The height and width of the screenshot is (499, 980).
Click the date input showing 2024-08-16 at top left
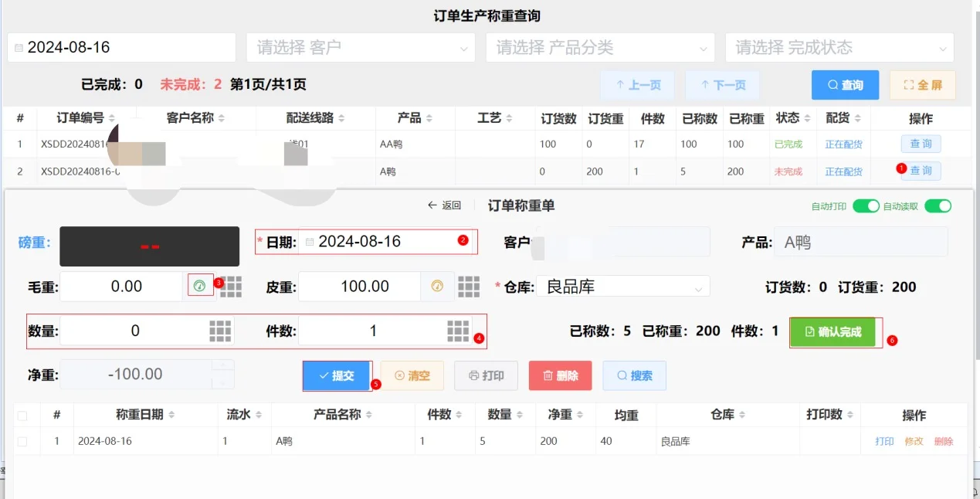(120, 47)
